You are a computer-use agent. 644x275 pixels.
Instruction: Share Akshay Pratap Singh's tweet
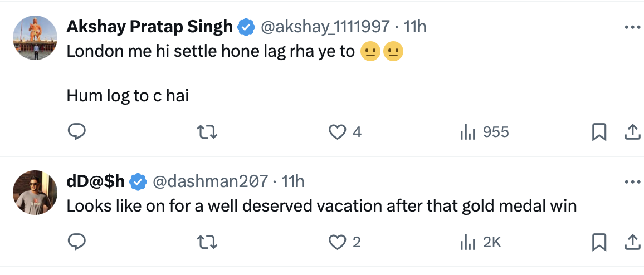pos(631,132)
